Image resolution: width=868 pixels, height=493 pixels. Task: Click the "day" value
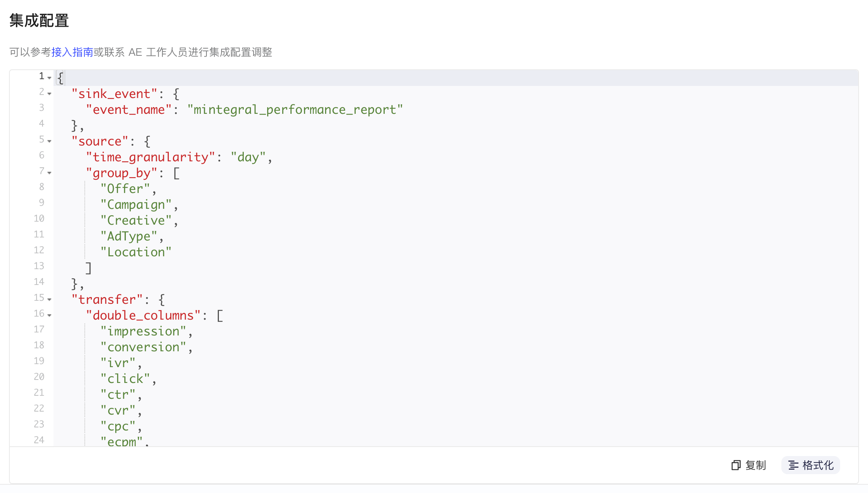(x=248, y=157)
